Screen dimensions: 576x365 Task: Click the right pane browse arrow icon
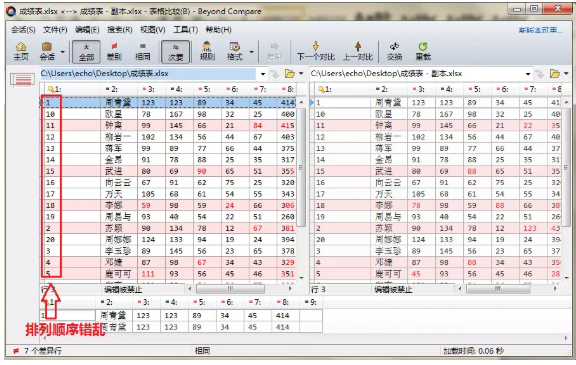tap(539, 74)
